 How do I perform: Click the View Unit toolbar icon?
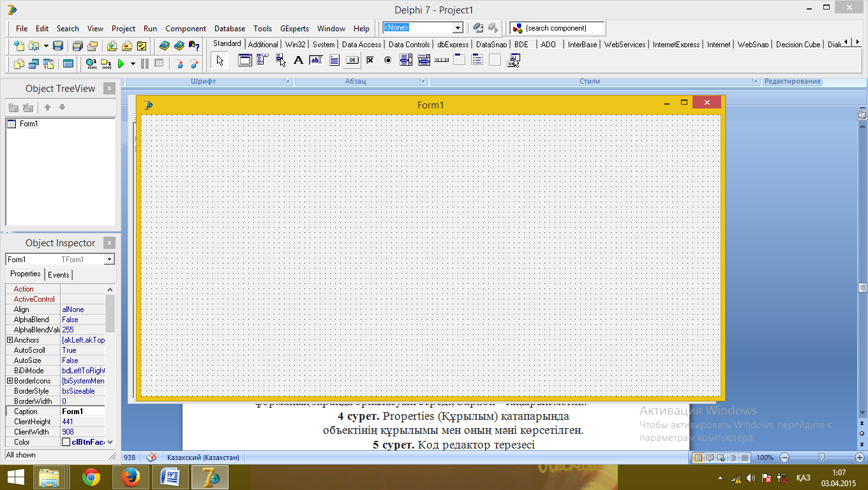coord(18,63)
